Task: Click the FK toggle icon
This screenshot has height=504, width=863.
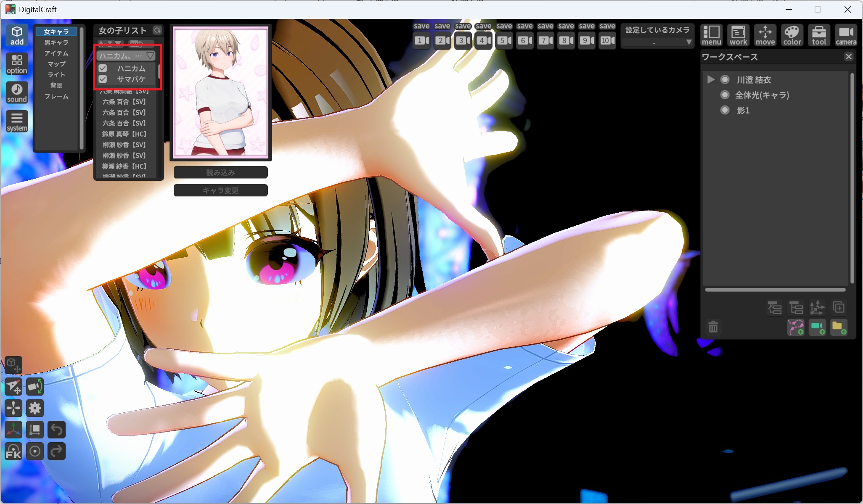Action: tap(13, 451)
